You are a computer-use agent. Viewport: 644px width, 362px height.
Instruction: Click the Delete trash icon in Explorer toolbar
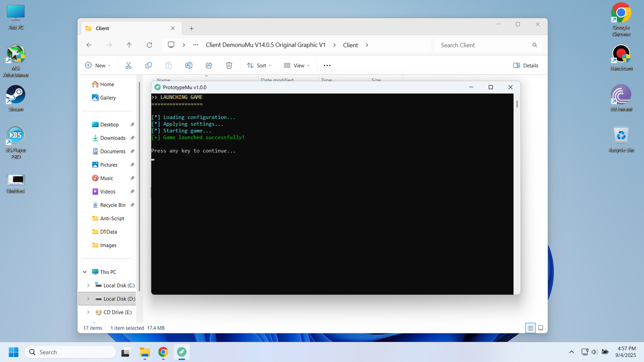tap(229, 65)
